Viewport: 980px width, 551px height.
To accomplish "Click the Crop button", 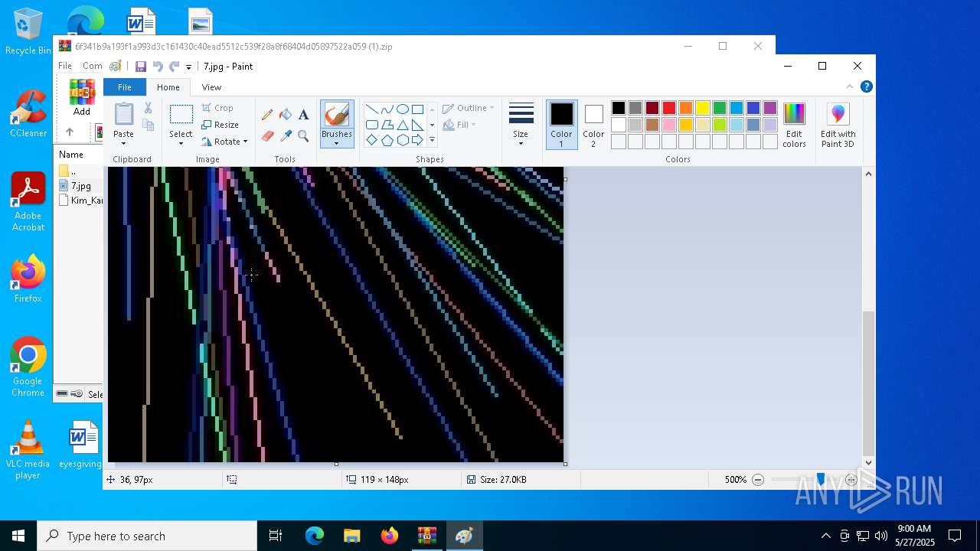I will (217, 108).
